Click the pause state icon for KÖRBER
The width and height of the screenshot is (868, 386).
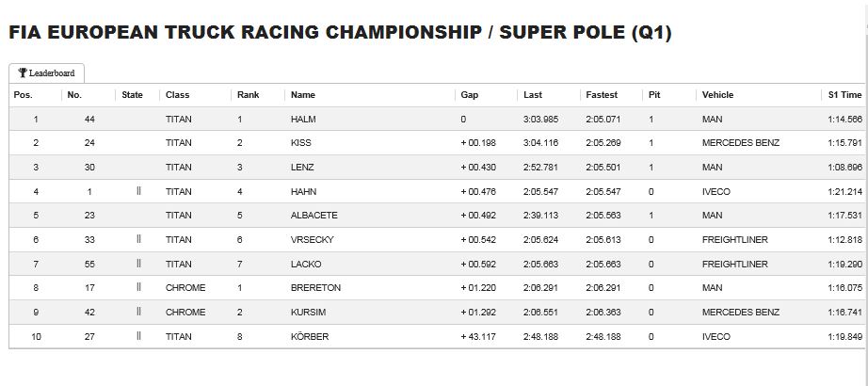pos(138,336)
